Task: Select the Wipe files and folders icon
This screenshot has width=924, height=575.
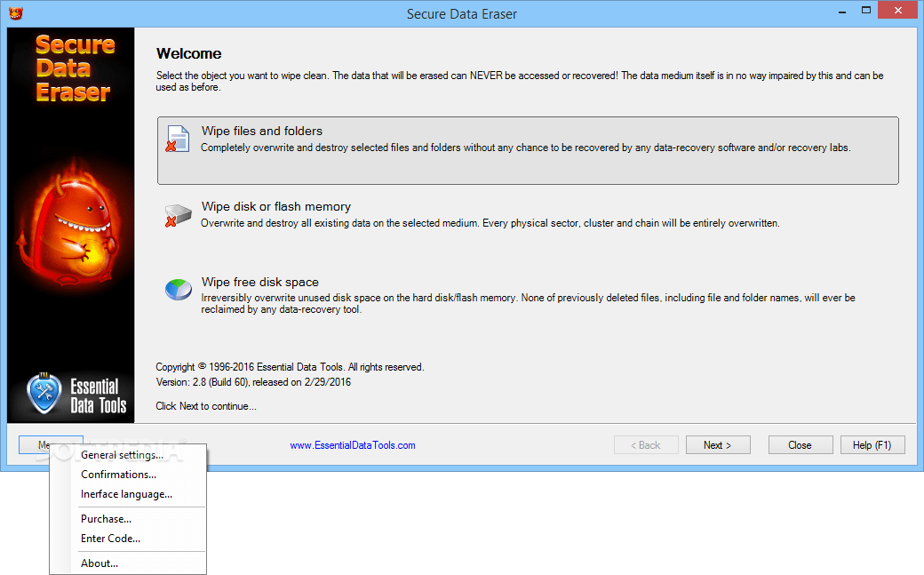Action: coord(178,139)
